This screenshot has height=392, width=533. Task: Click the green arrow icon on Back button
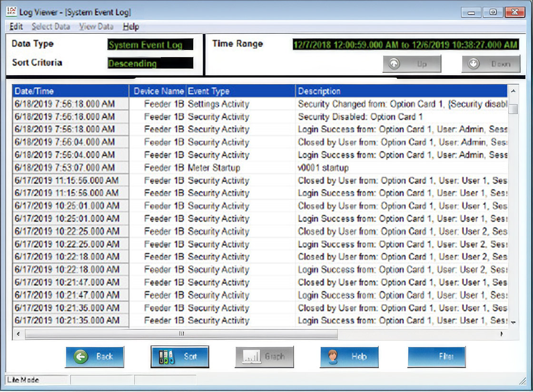[81, 357]
